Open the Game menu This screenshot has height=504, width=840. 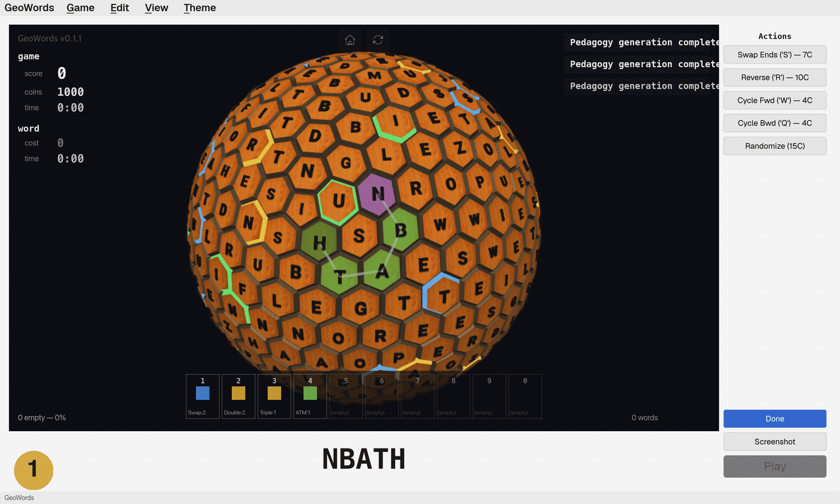click(80, 8)
